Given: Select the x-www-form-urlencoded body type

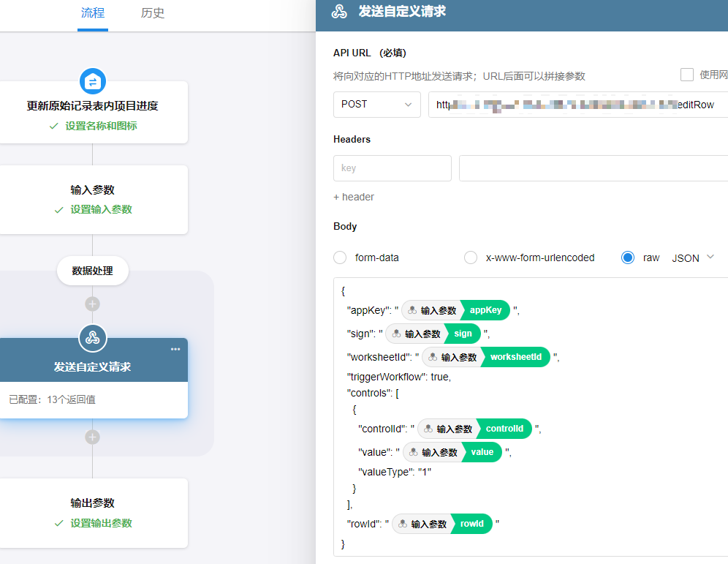Looking at the screenshot, I should click(x=471, y=257).
